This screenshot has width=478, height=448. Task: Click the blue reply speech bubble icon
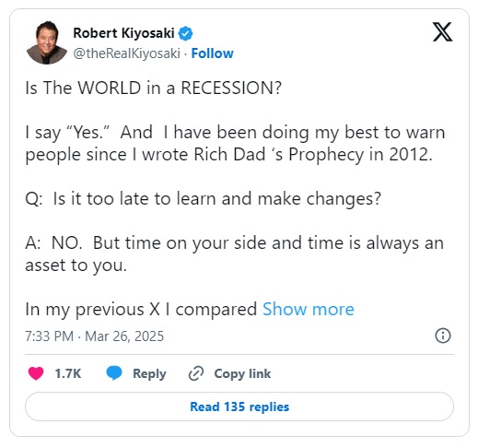click(x=114, y=373)
